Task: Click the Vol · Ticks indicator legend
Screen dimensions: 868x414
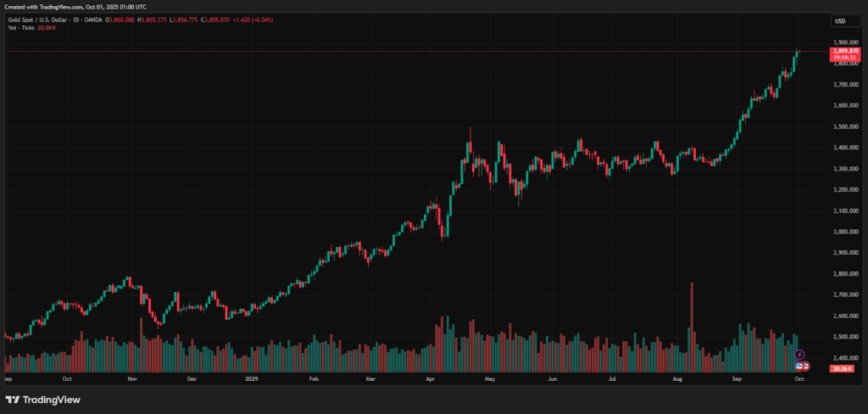Action: pyautogui.click(x=22, y=28)
